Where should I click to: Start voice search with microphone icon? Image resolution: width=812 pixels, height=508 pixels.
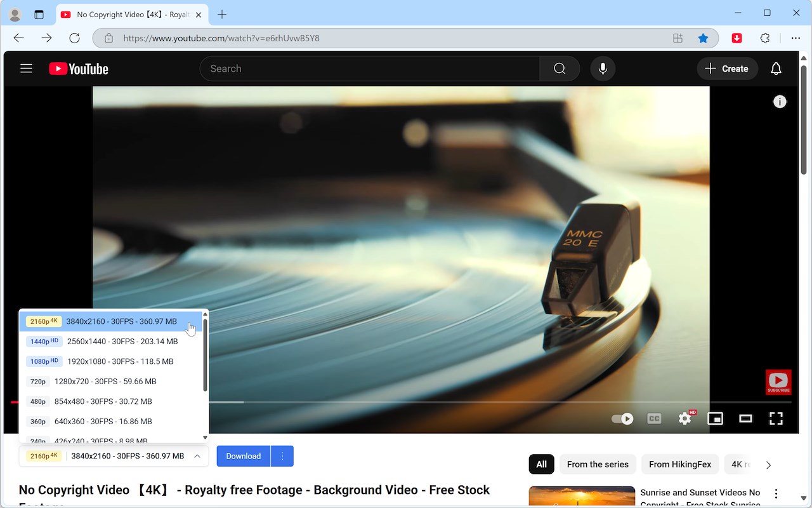pos(603,69)
